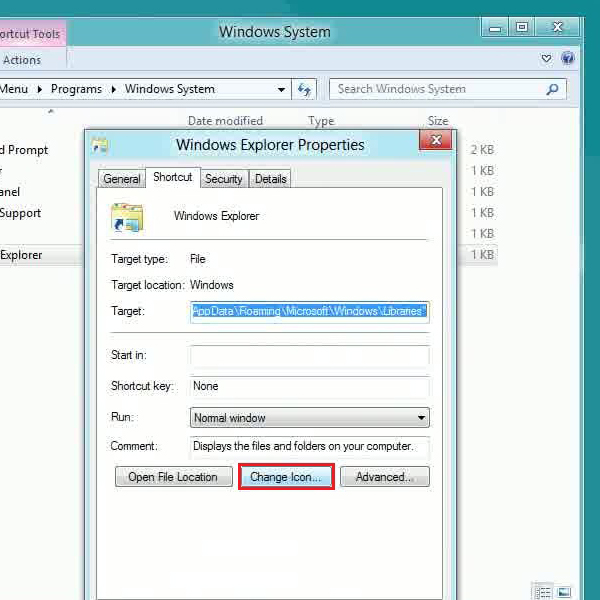
Task: Click the Advanced button
Action: click(x=385, y=477)
